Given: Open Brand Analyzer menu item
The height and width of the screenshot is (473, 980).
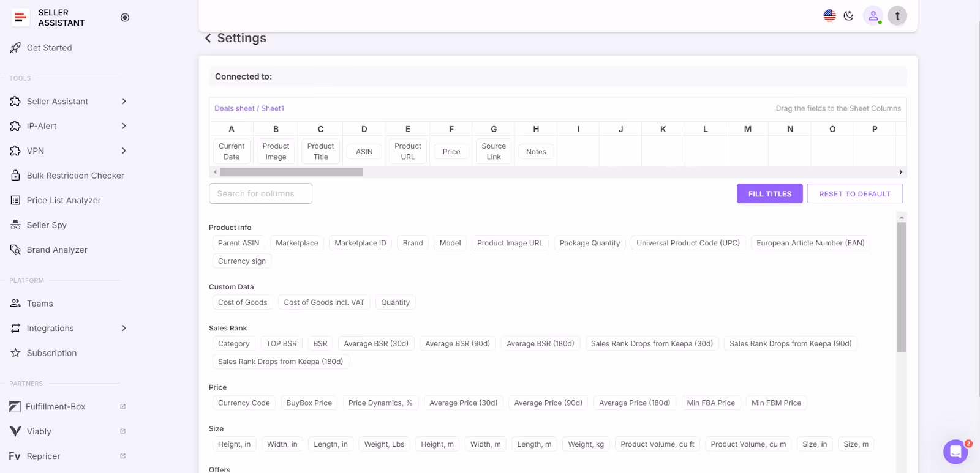Looking at the screenshot, I should click(57, 250).
